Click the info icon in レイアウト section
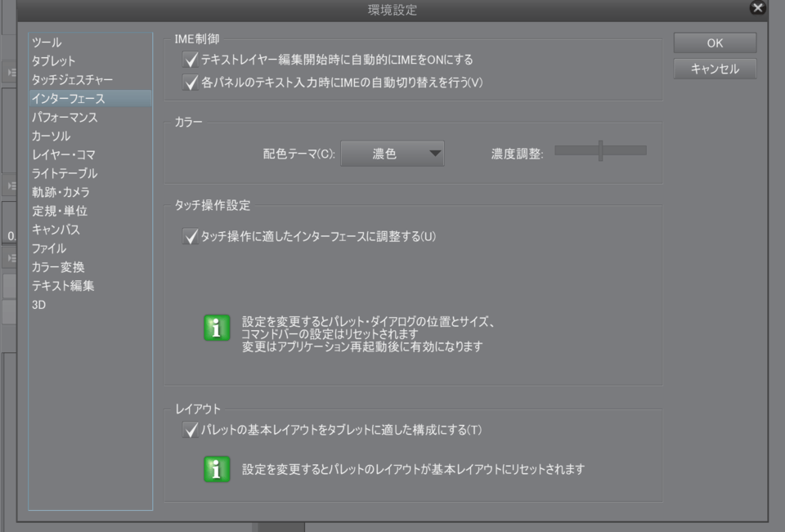The height and width of the screenshot is (532, 785). click(x=217, y=469)
